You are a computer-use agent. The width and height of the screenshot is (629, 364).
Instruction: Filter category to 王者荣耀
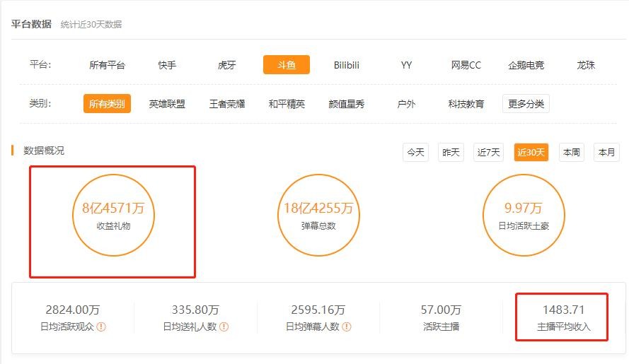click(x=227, y=104)
